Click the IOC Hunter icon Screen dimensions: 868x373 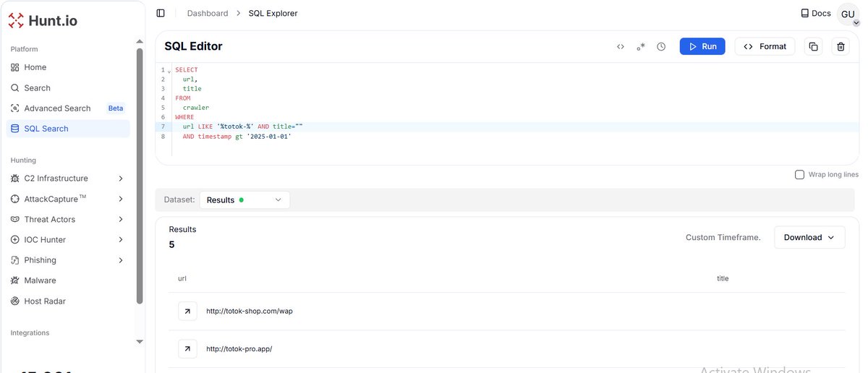point(15,239)
